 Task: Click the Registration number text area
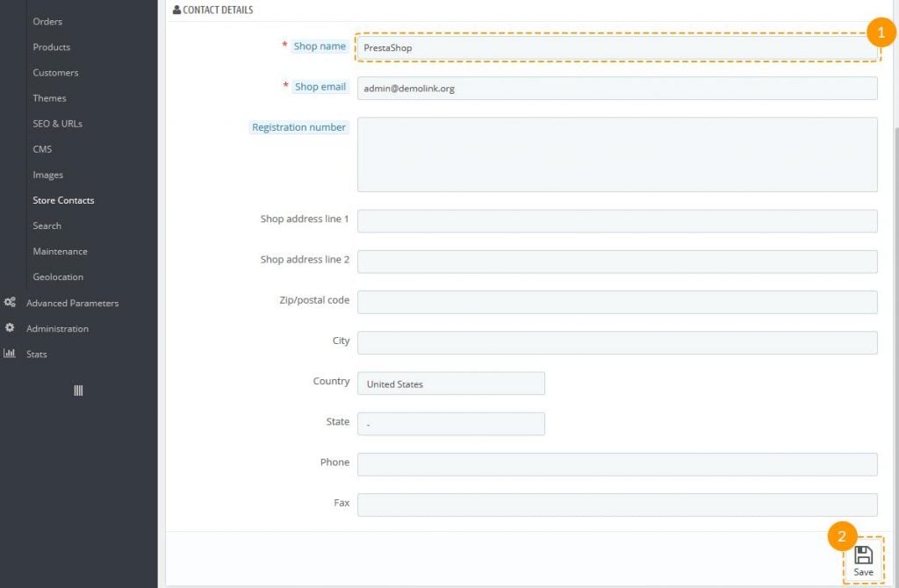[x=616, y=154]
